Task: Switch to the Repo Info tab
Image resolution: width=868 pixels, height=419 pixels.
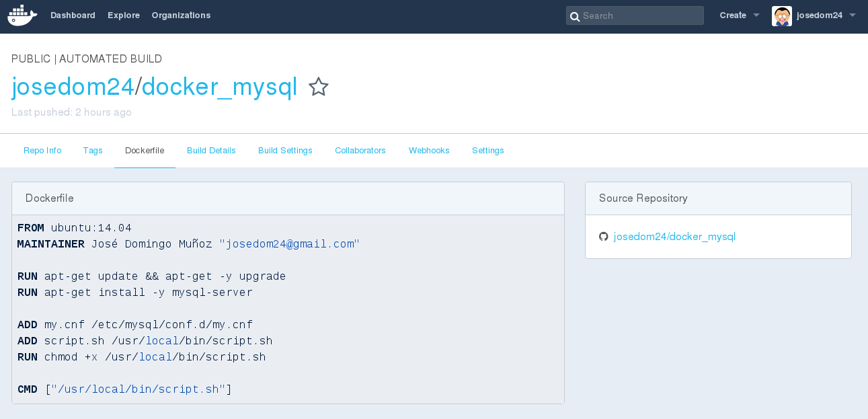Action: (42, 151)
